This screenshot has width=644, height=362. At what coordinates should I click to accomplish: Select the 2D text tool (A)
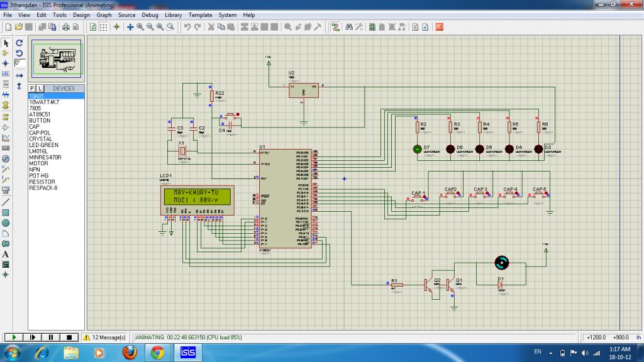coord(6,254)
